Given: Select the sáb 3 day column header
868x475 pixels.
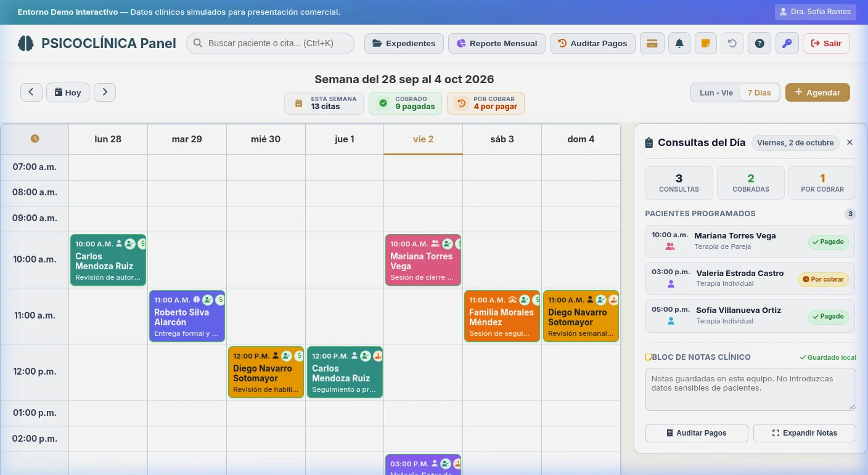Looking at the screenshot, I should tap(502, 139).
